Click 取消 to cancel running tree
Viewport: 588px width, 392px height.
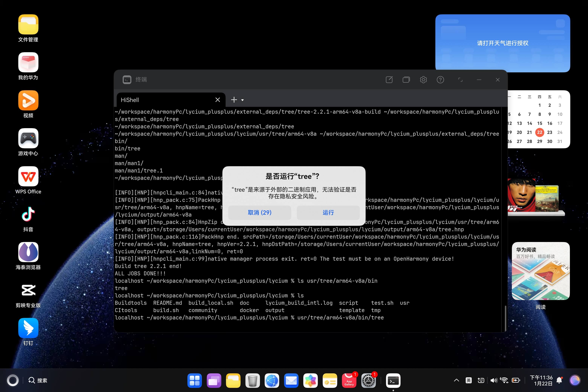260,213
